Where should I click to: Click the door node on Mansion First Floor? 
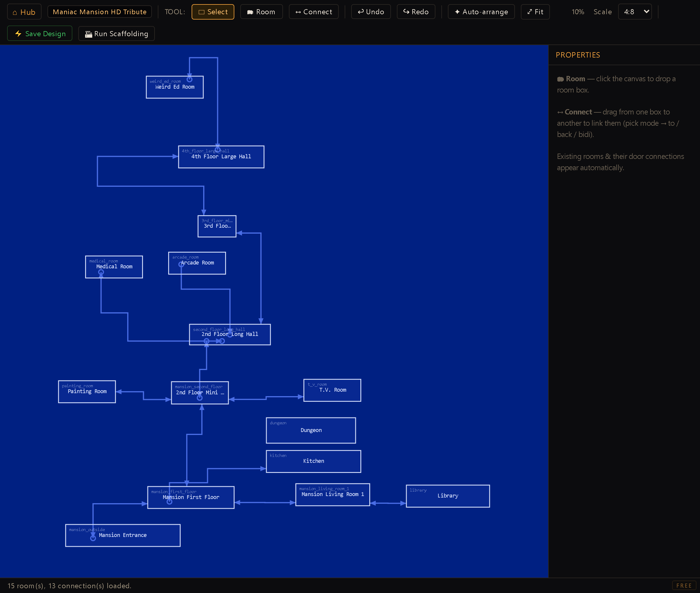(169, 502)
